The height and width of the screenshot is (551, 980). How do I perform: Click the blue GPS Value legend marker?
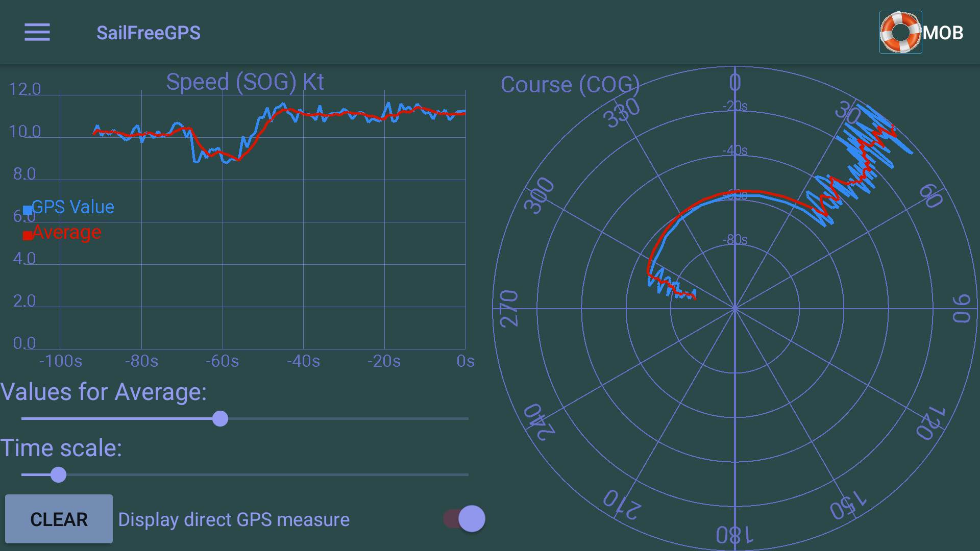pos(28,210)
